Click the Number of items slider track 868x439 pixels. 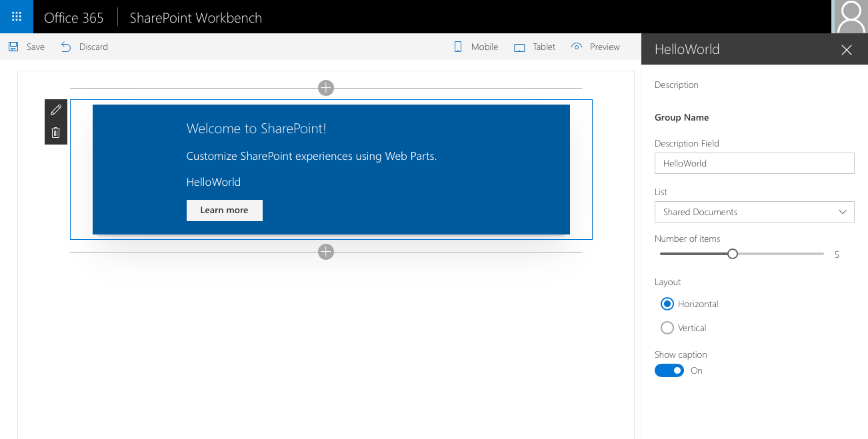[742, 254]
